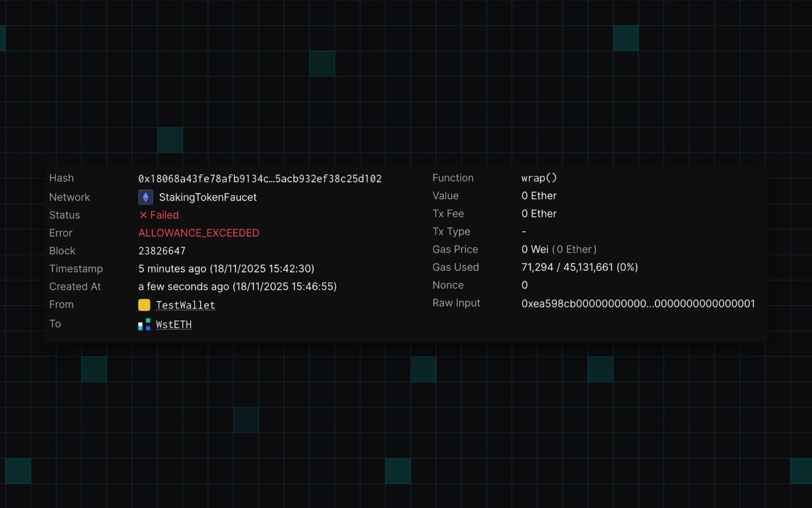
Task: Click the Value field 0 Ether
Action: click(539, 196)
